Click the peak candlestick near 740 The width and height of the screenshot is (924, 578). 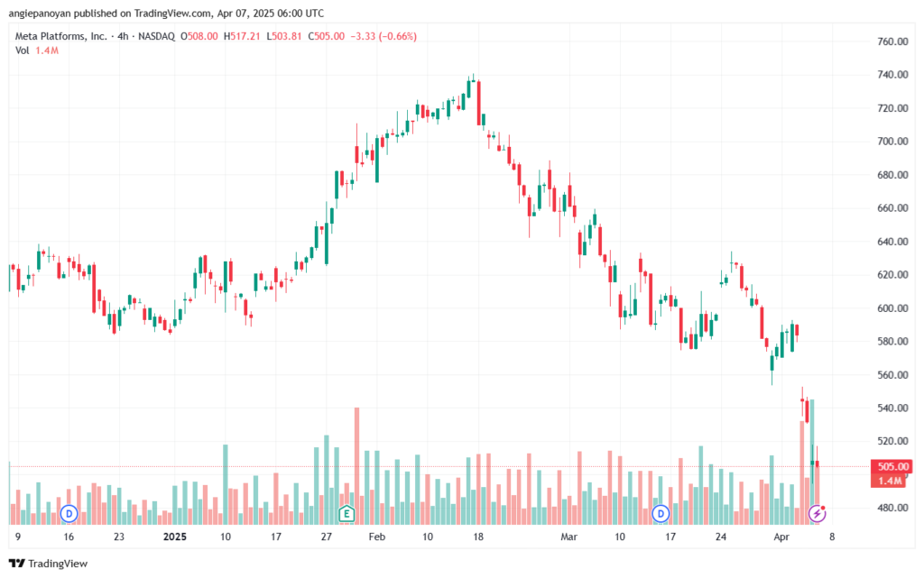pos(473,80)
